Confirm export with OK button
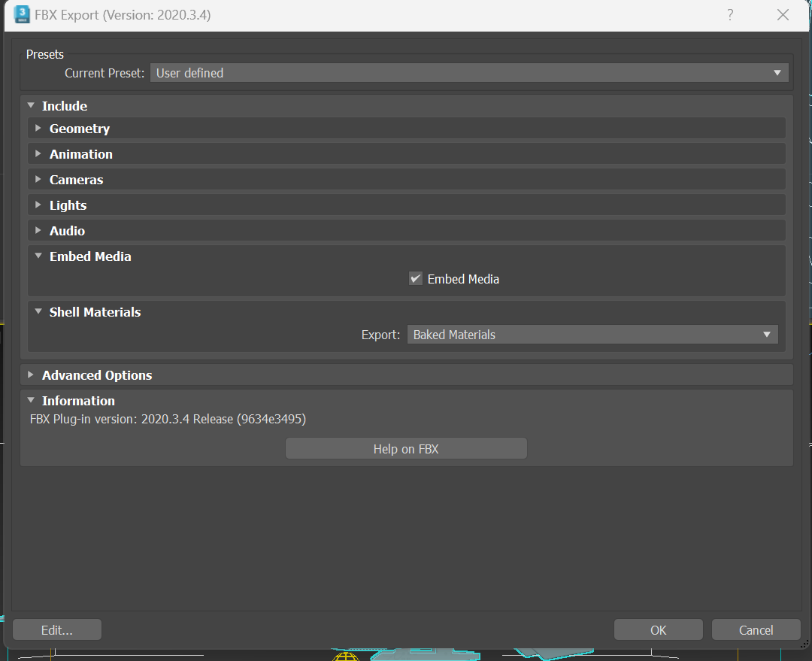The image size is (812, 661). point(658,630)
